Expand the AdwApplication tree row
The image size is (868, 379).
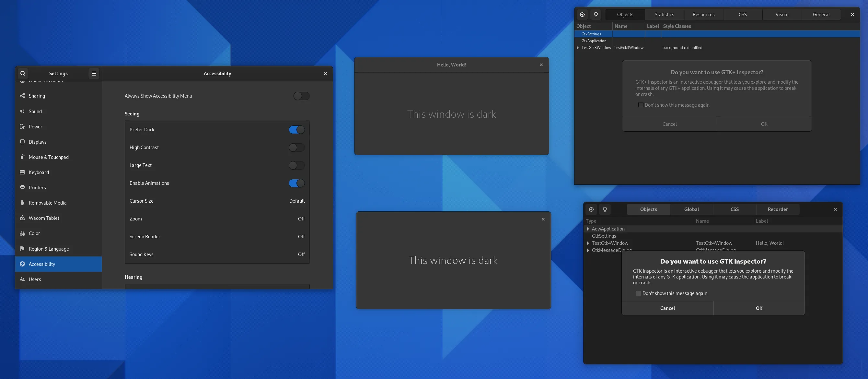(x=588, y=229)
